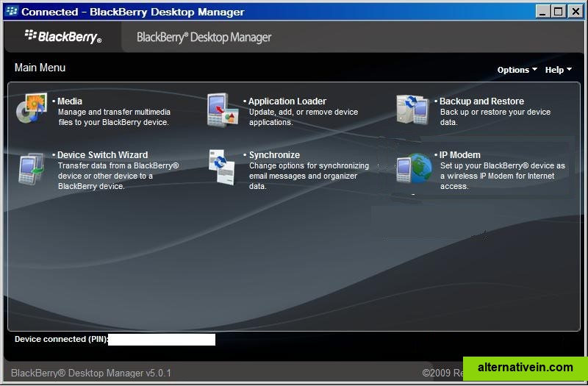Click the Backup and Restore heading

pos(481,101)
